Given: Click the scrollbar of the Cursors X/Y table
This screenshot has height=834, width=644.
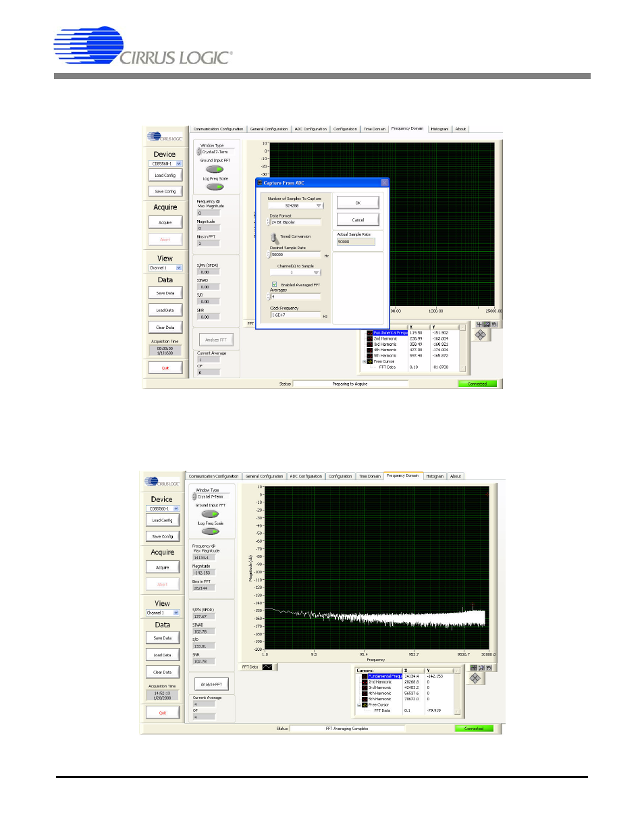Looking at the screenshot, I should click(458, 690).
